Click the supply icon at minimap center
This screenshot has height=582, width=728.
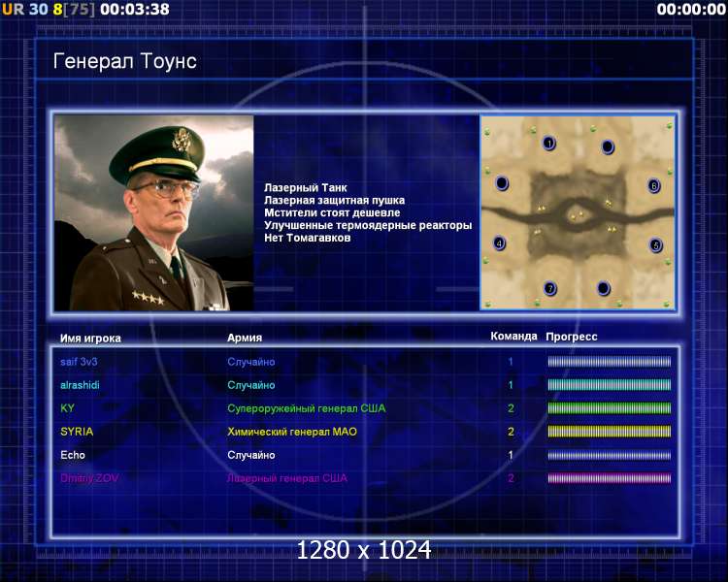(577, 215)
